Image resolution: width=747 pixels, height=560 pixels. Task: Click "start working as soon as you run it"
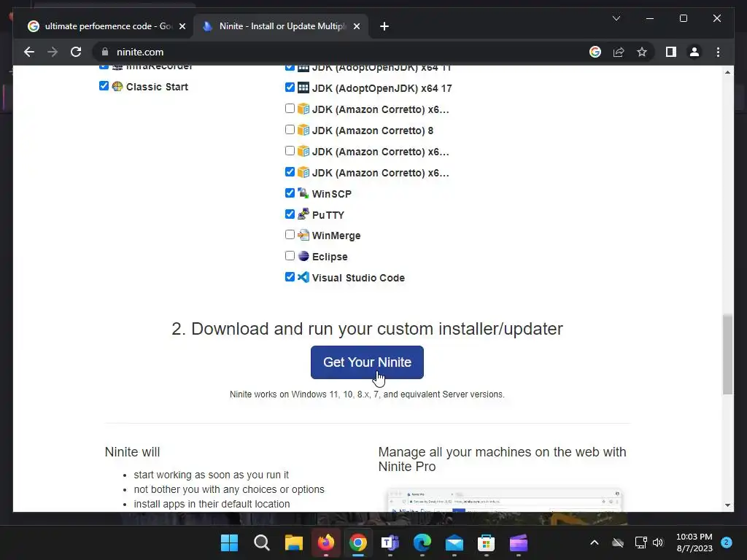211,475
